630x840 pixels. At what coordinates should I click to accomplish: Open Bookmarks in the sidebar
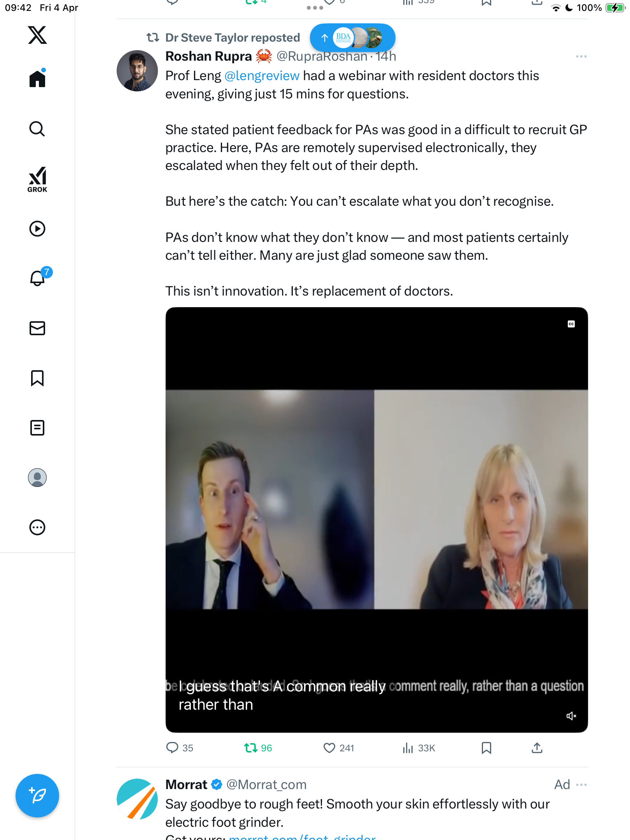(x=37, y=378)
